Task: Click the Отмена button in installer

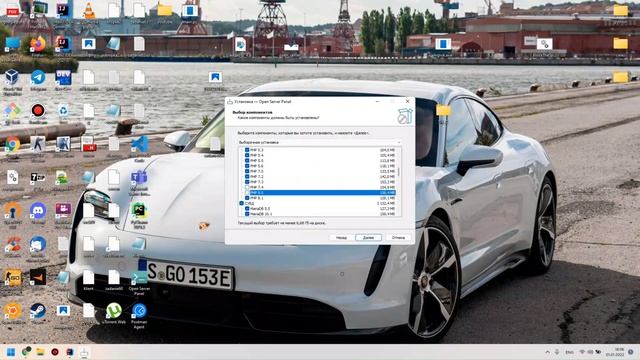Action: click(x=398, y=237)
